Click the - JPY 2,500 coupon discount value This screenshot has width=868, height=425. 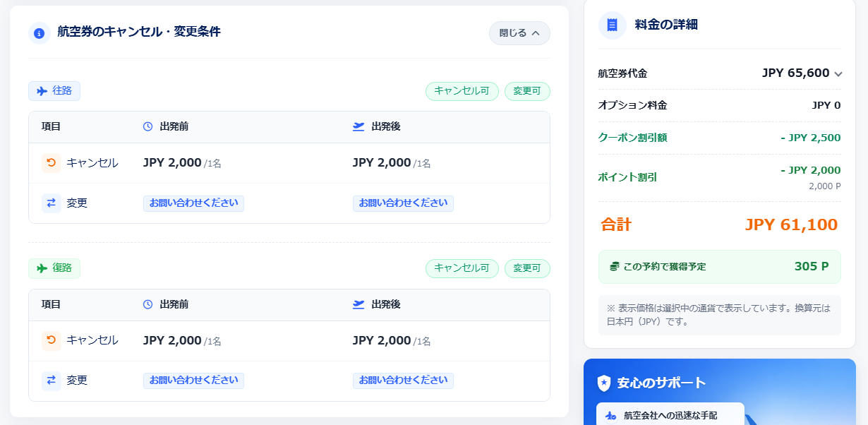coord(811,138)
